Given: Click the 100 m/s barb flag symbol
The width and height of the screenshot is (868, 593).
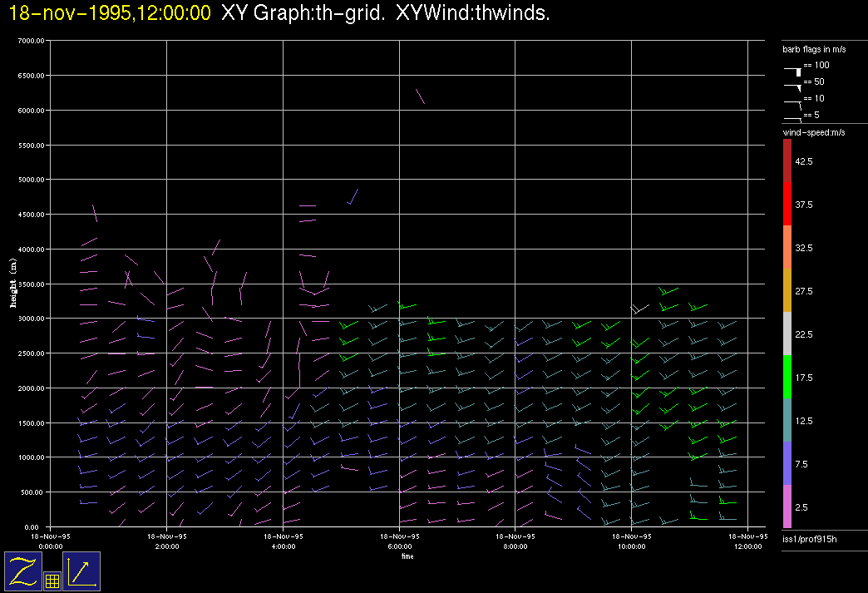Looking at the screenshot, I should point(793,71).
